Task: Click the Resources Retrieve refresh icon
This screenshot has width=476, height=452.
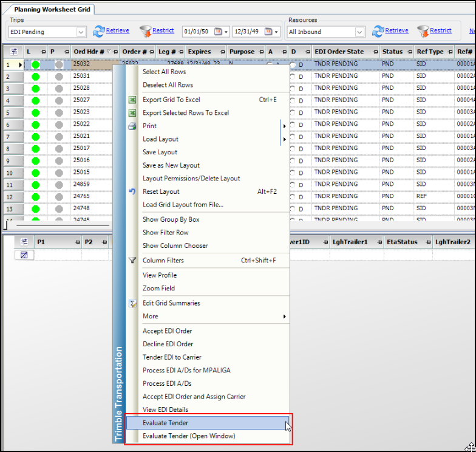Action: [378, 32]
